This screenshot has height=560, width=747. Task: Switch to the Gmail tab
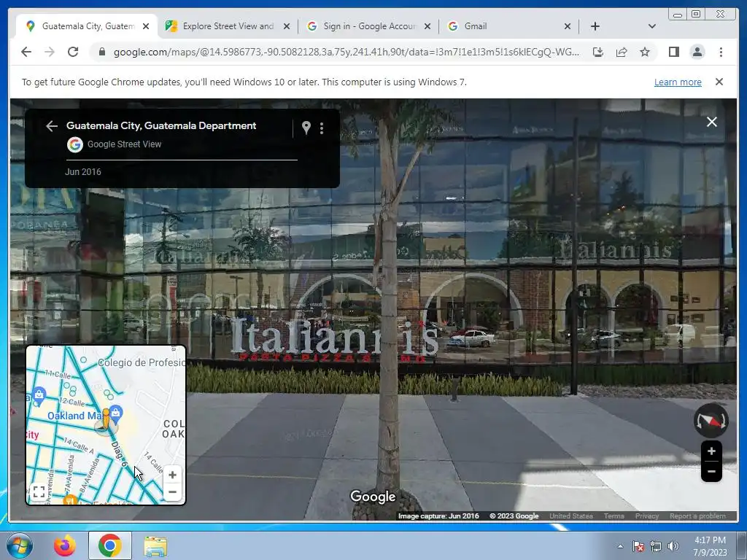tap(508, 26)
